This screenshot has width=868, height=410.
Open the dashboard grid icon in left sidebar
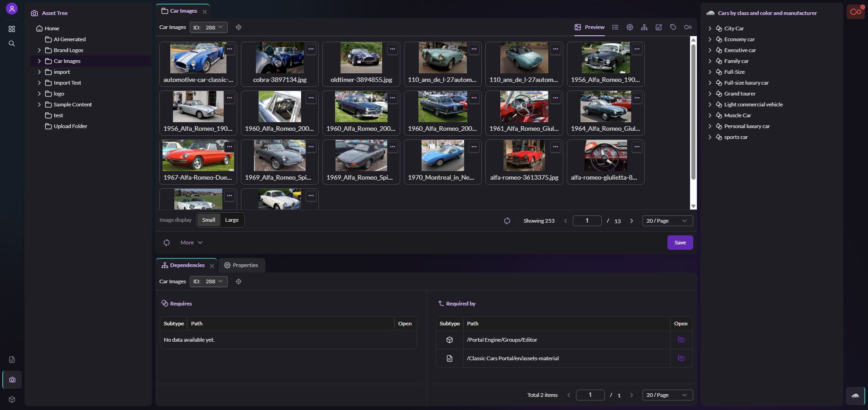coord(12,29)
